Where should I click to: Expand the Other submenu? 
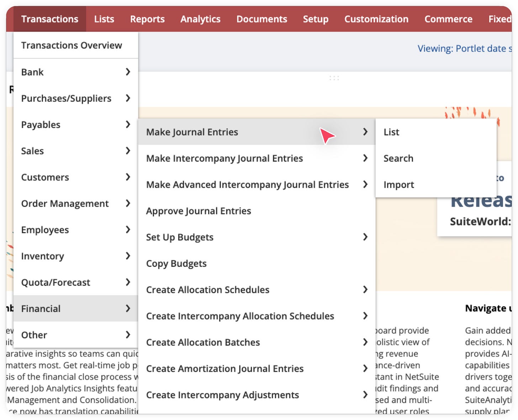pyautogui.click(x=76, y=335)
